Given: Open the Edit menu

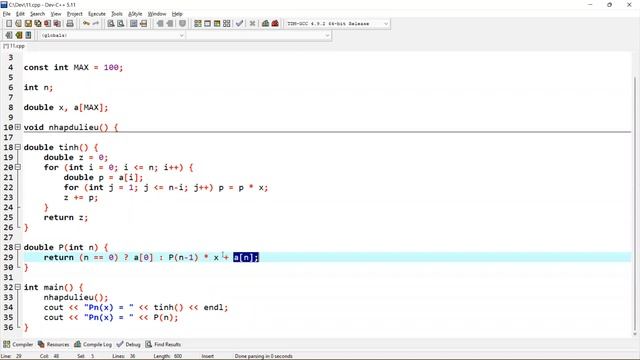Looking at the screenshot, I should 20,14.
